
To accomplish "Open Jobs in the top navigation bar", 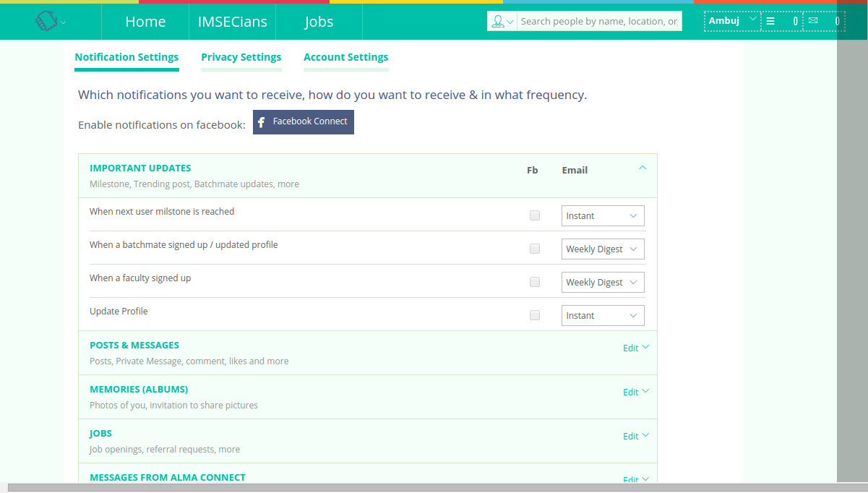I will (319, 22).
